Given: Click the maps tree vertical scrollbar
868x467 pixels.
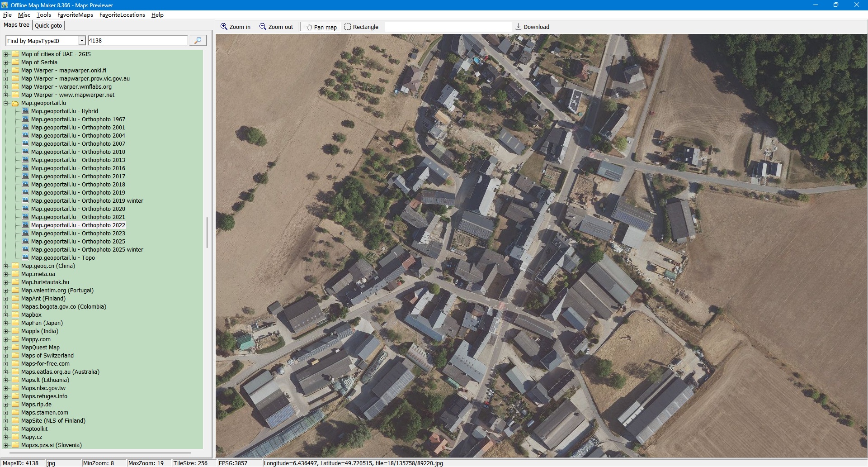Looking at the screenshot, I should [207, 233].
